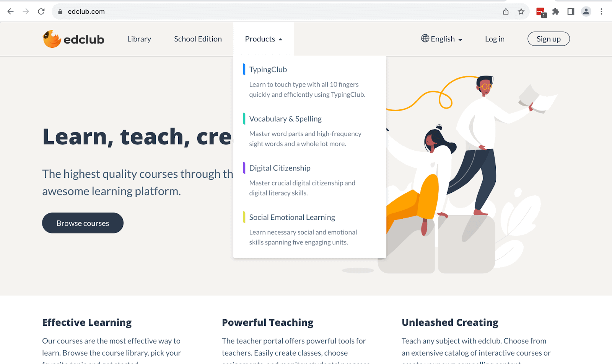Click the globe language icon
The image size is (612, 364).
pyautogui.click(x=425, y=38)
